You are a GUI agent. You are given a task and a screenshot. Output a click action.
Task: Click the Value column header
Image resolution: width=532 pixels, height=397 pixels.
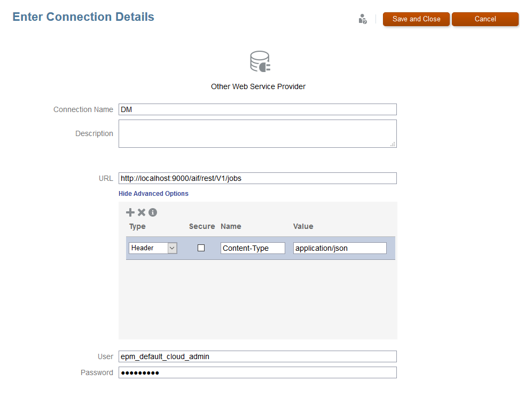pos(303,226)
